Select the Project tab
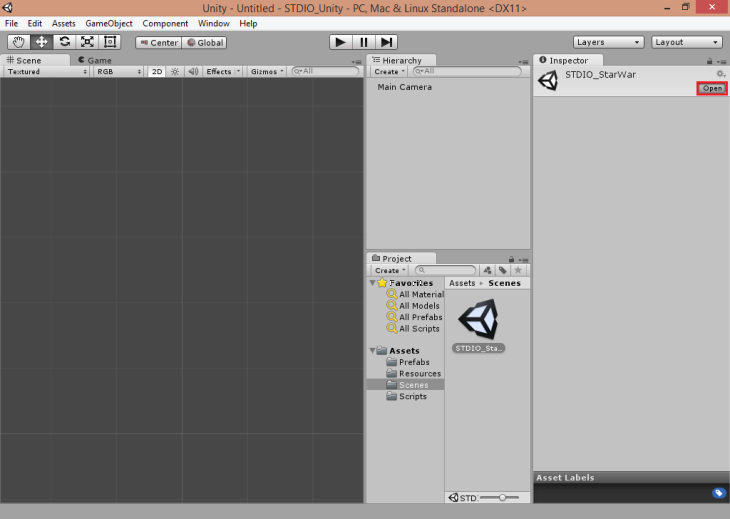Viewport: 730px width, 519px height. (x=401, y=259)
